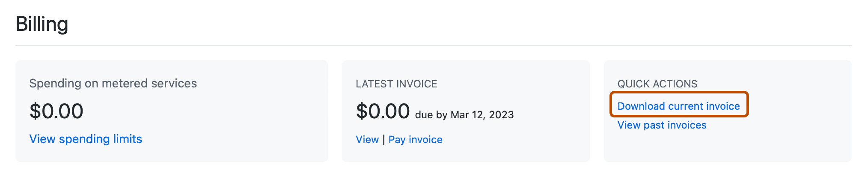Click the 'due by' text
This screenshot has width=868, height=174.
(x=431, y=115)
